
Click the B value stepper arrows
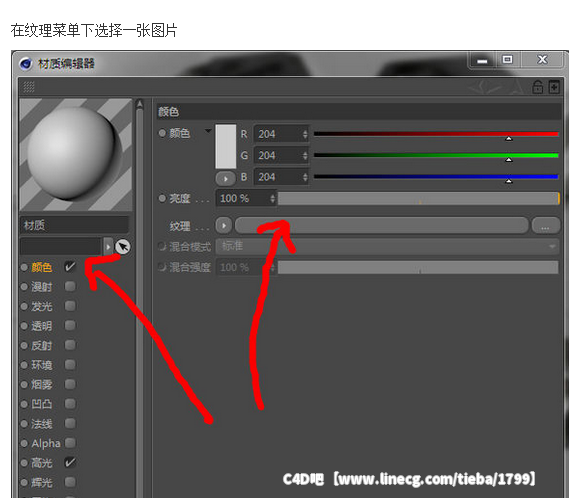coord(305,177)
